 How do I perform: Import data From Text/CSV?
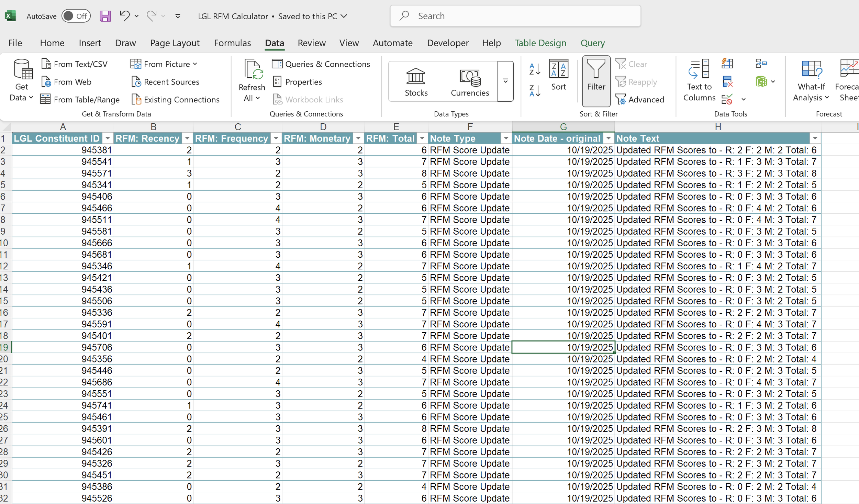coord(74,64)
